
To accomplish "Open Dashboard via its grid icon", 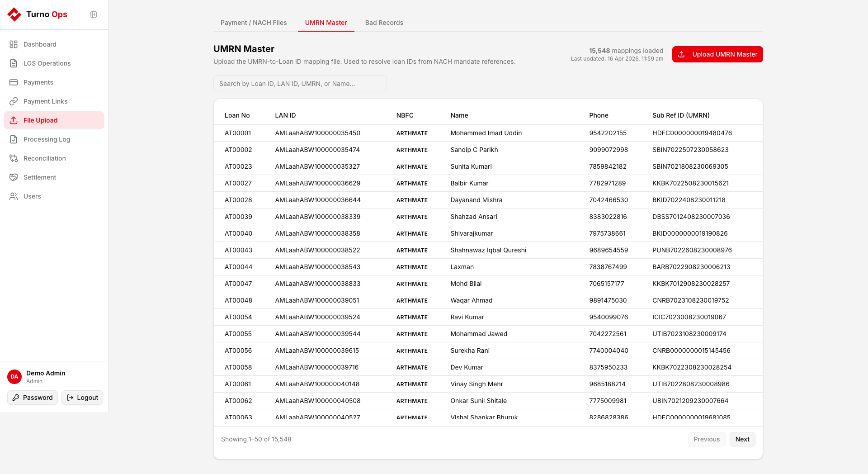I will 14,44.
